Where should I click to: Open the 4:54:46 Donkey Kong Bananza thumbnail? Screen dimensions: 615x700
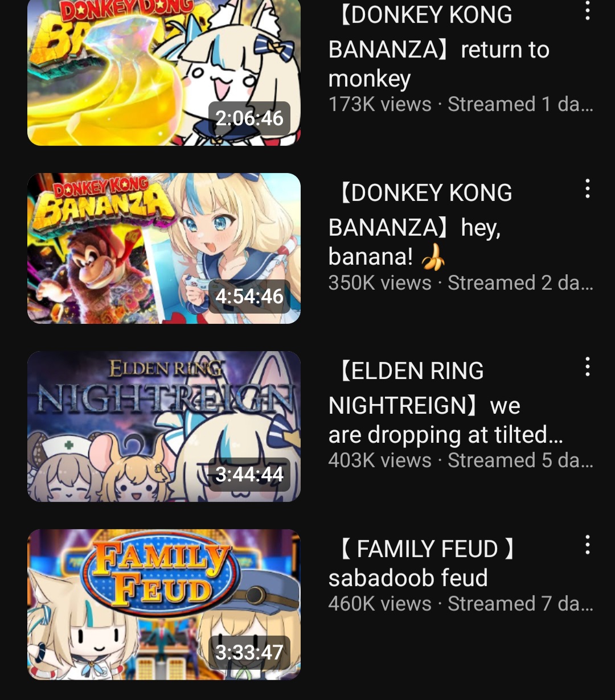[164, 248]
